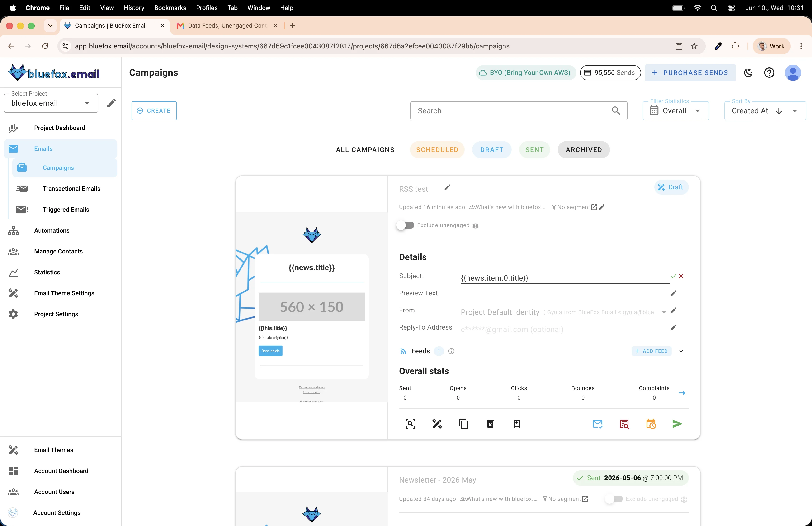Edit the Reply-To Address pencil icon
This screenshot has width=812, height=526.
pos(674,327)
